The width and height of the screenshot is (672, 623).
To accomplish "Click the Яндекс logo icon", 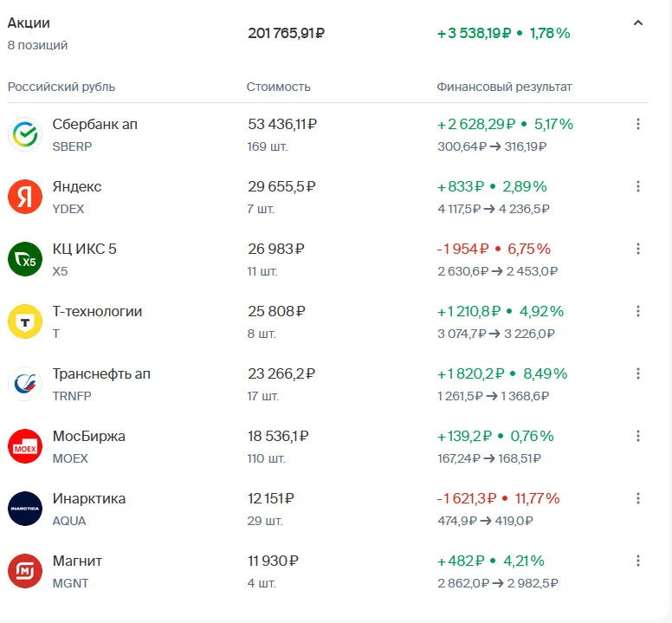I will tap(25, 197).
